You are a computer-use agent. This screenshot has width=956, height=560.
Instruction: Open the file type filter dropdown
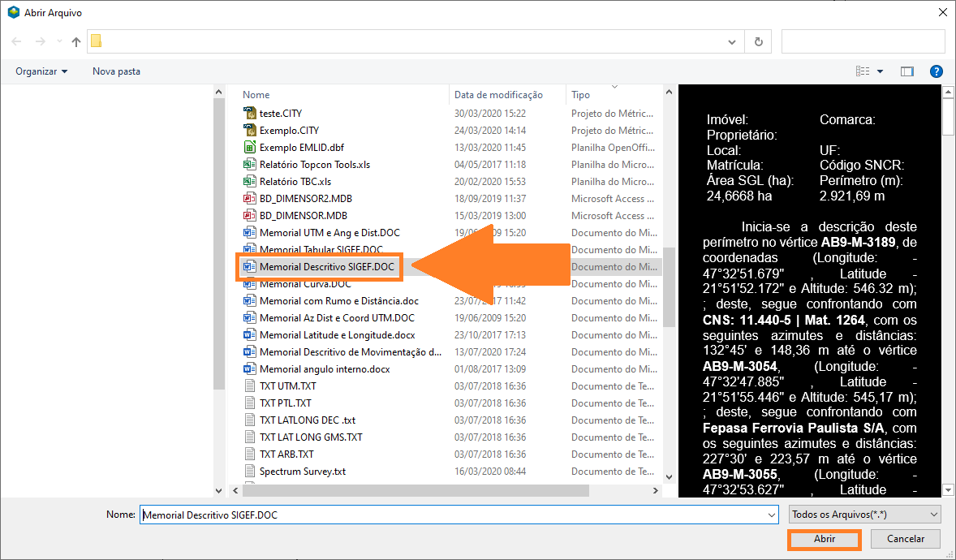point(864,515)
